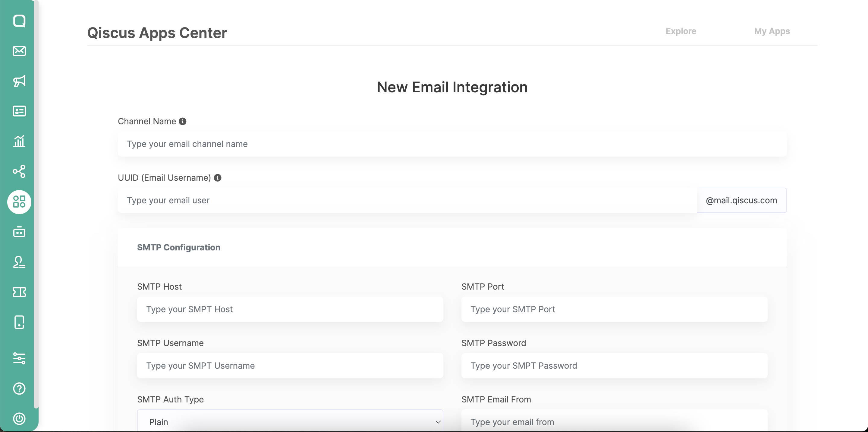The image size is (868, 432).
Task: Open the inbox envelope icon
Action: [19, 51]
